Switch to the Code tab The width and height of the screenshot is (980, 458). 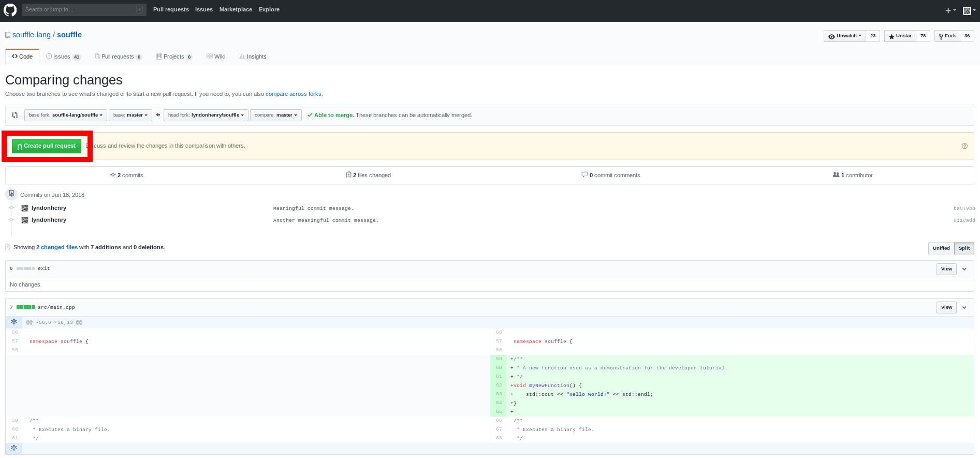pos(22,56)
